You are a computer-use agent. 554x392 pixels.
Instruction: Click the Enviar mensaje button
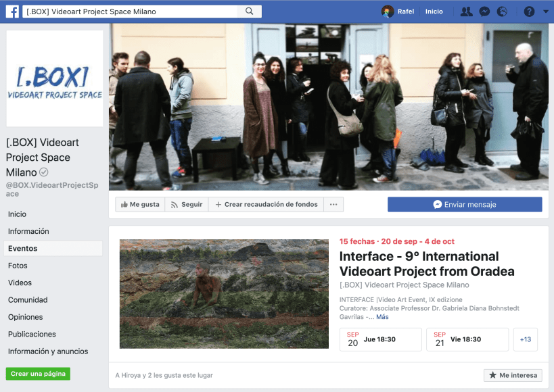pyautogui.click(x=465, y=204)
